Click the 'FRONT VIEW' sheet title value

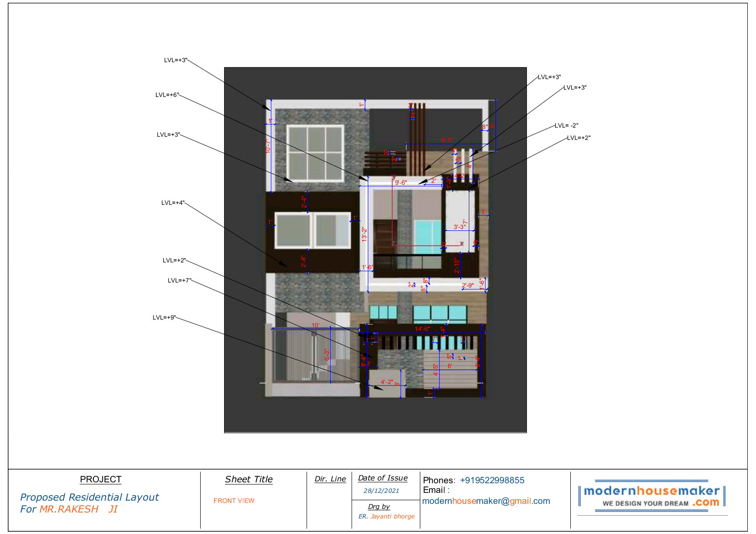click(x=234, y=501)
